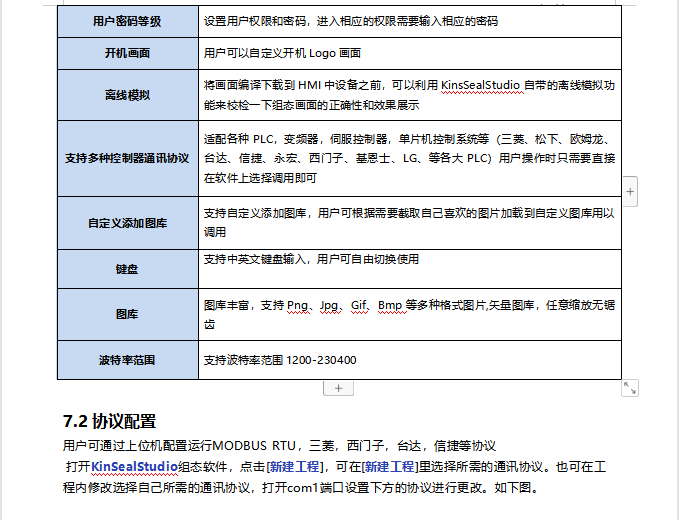Screen dimensions: 679x520
Task: Click the heading 7.2 协议配置
Action: click(110, 421)
